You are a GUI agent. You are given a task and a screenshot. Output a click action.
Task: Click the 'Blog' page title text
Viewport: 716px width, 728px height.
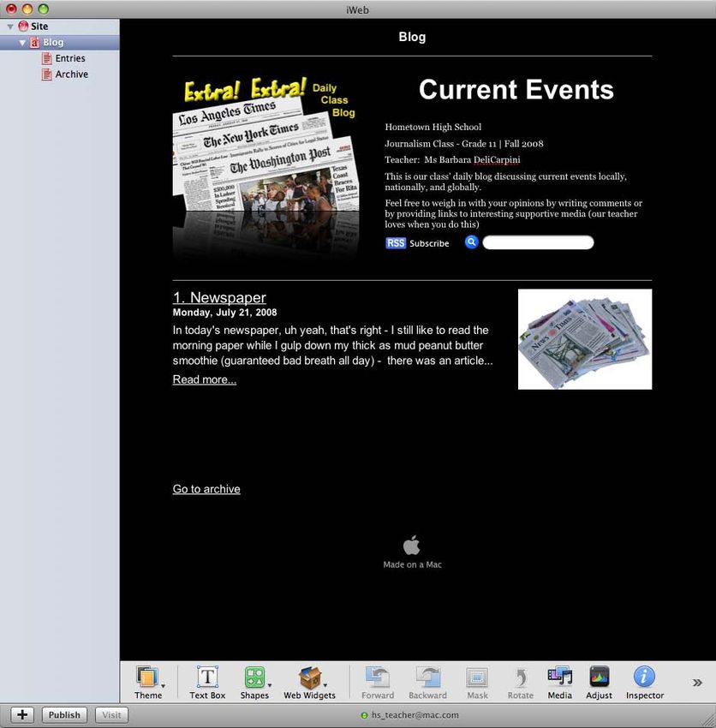coord(412,37)
